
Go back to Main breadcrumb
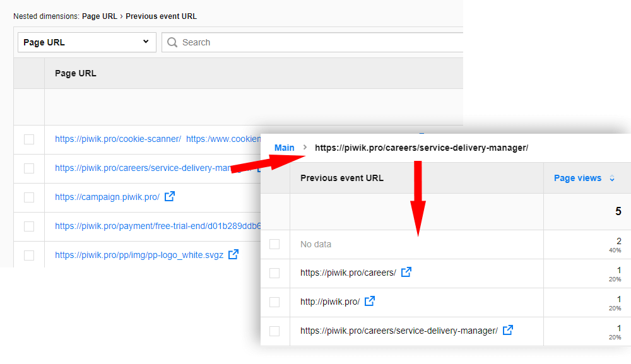coord(284,148)
